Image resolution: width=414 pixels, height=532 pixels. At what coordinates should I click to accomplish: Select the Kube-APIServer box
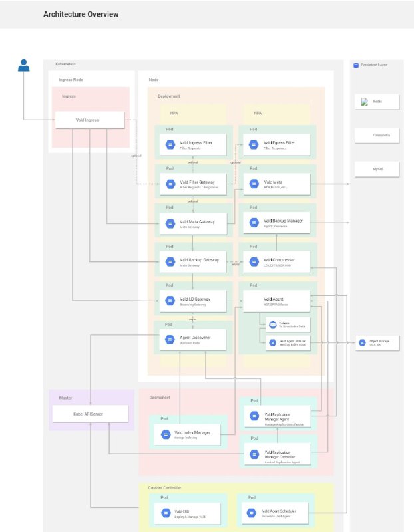[x=91, y=414]
